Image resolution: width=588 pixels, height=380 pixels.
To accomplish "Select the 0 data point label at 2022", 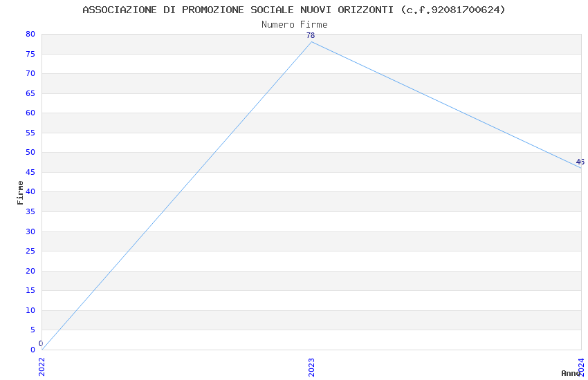I will [x=41, y=343].
